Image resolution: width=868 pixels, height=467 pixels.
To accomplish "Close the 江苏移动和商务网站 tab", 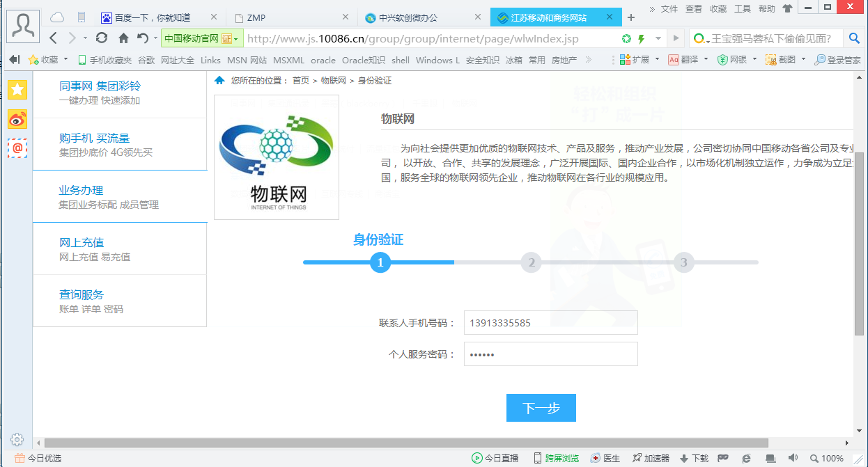I will [x=610, y=17].
